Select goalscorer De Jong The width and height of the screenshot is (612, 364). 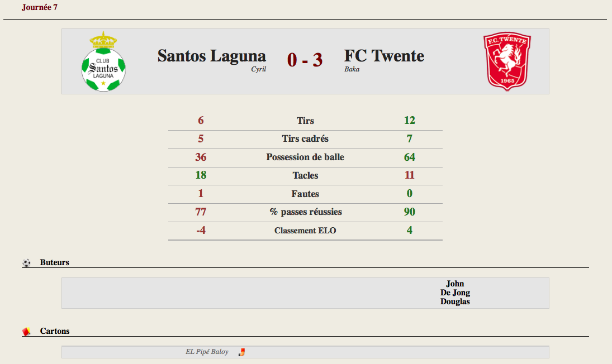coord(455,293)
